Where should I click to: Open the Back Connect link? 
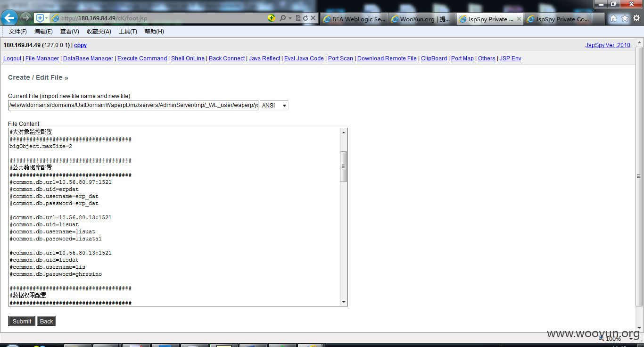coord(227,58)
